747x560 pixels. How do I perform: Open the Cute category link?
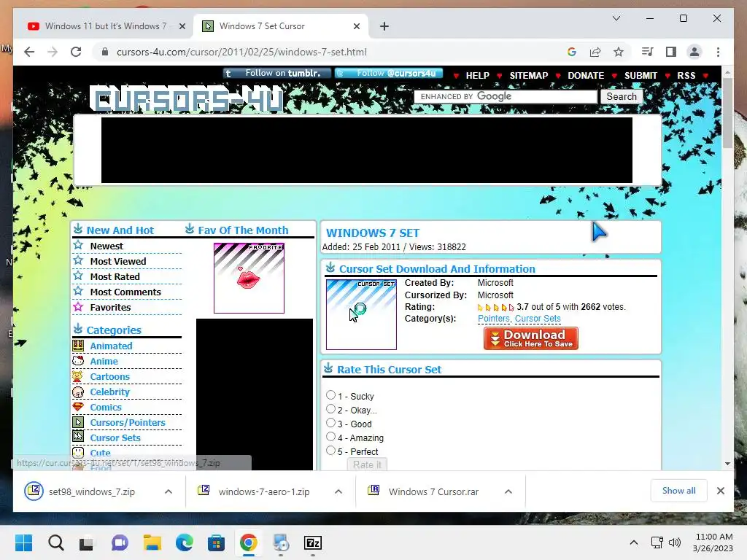pyautogui.click(x=100, y=453)
